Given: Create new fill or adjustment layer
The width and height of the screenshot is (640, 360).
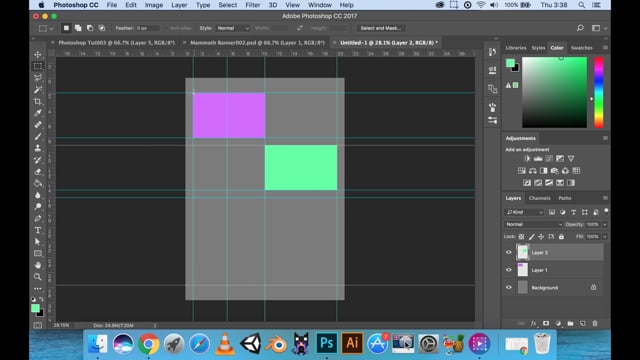Looking at the screenshot, I should (x=558, y=323).
